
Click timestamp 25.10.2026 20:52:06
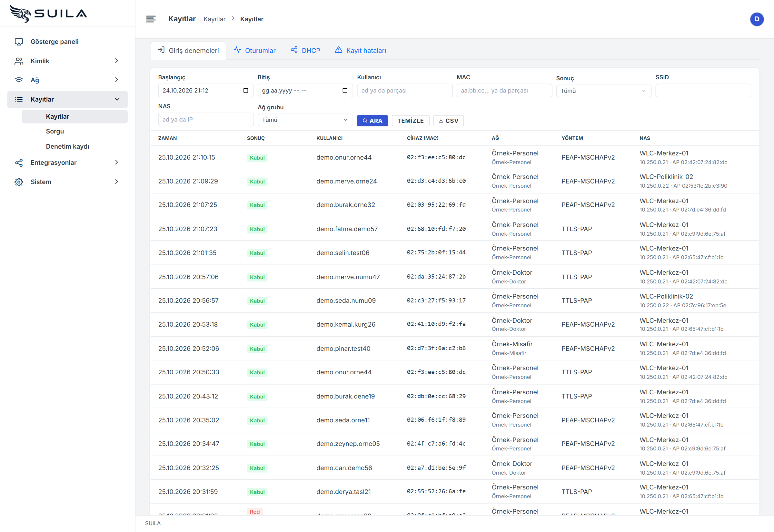coord(189,348)
